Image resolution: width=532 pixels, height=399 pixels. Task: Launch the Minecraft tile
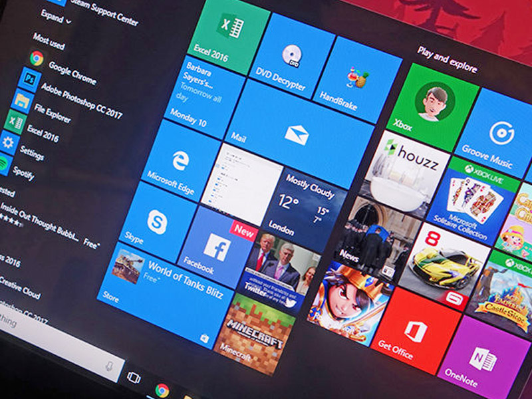254,334
